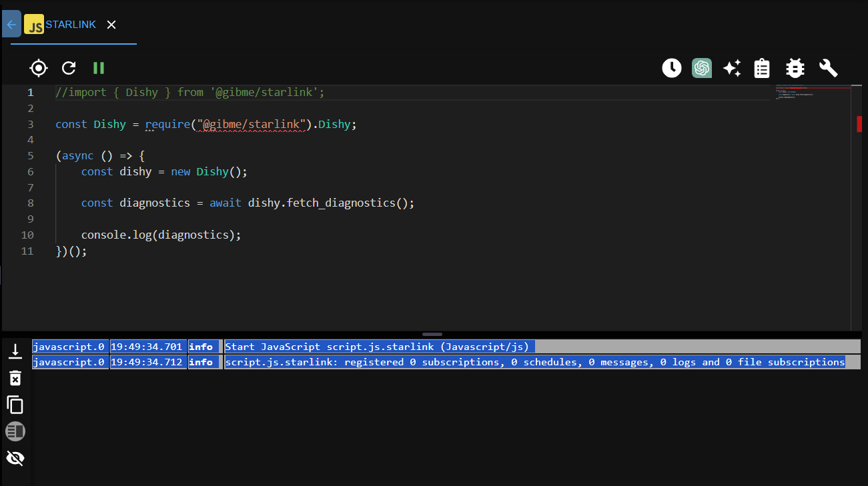868x486 pixels.
Task: Click the log timestamp 19:49:34.712
Action: (146, 362)
